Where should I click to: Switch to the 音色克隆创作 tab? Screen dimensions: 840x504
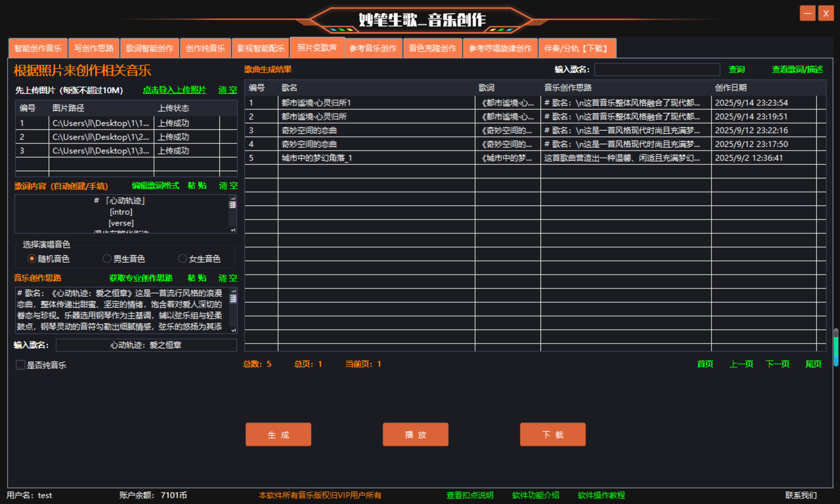click(432, 48)
